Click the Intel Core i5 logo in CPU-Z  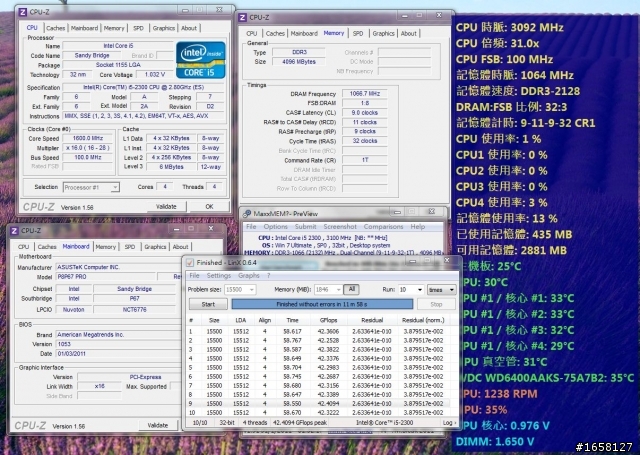tap(200, 60)
